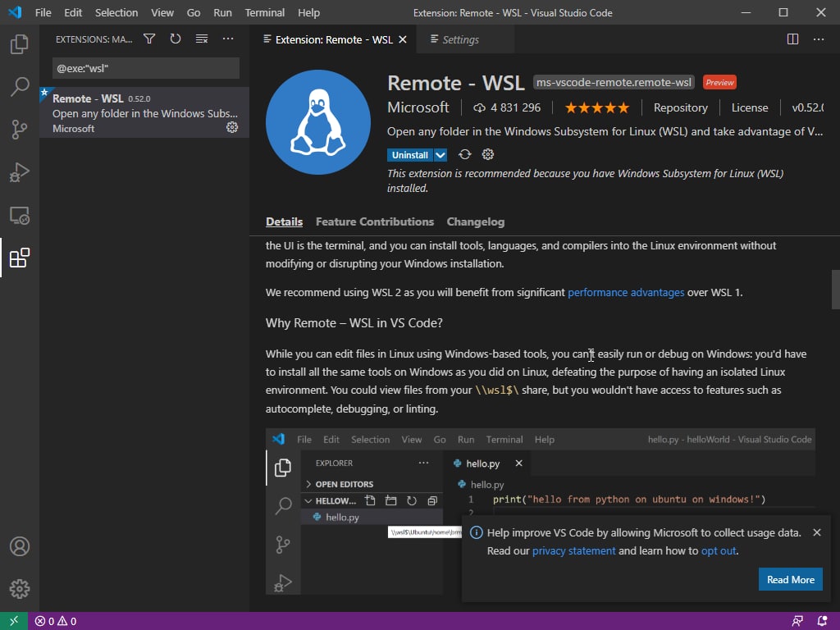Split the editor to the right
The width and height of the screenshot is (840, 630).
click(x=793, y=39)
